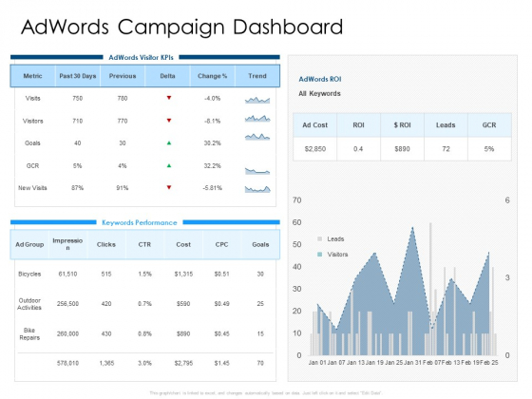Select the Leads header in ROI table

[446, 125]
